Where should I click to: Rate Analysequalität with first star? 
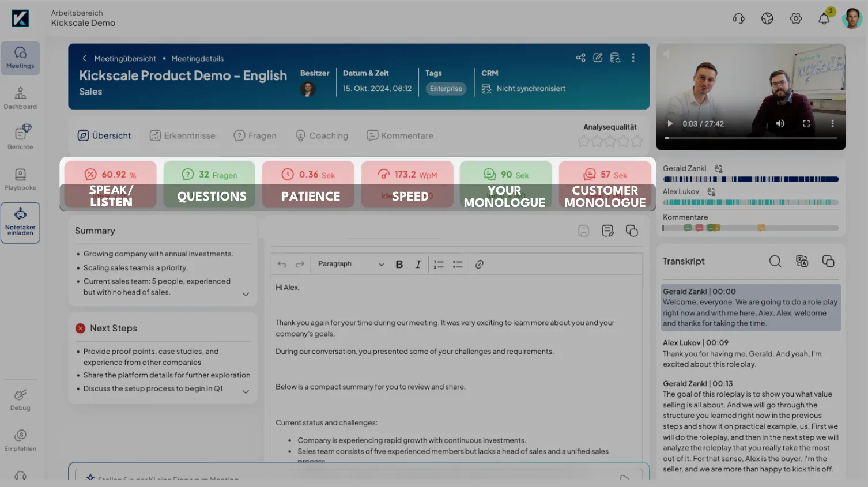583,141
